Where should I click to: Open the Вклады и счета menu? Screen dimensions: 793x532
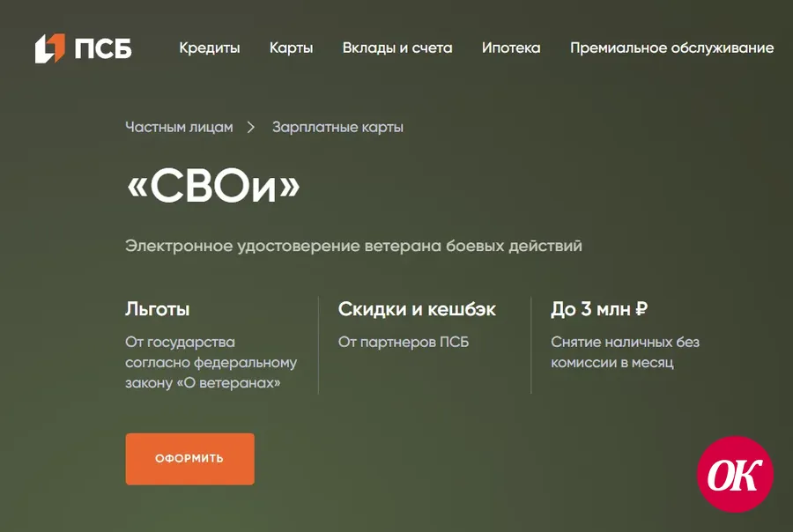[x=397, y=48]
